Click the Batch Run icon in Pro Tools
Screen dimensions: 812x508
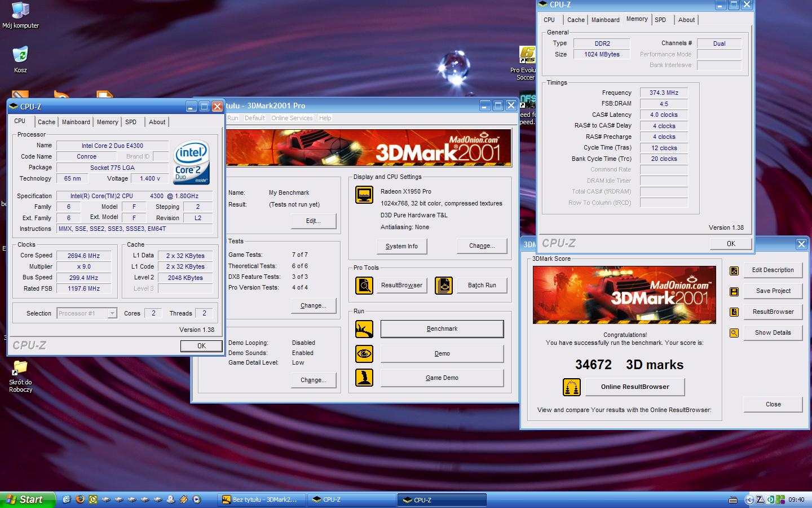click(x=444, y=286)
